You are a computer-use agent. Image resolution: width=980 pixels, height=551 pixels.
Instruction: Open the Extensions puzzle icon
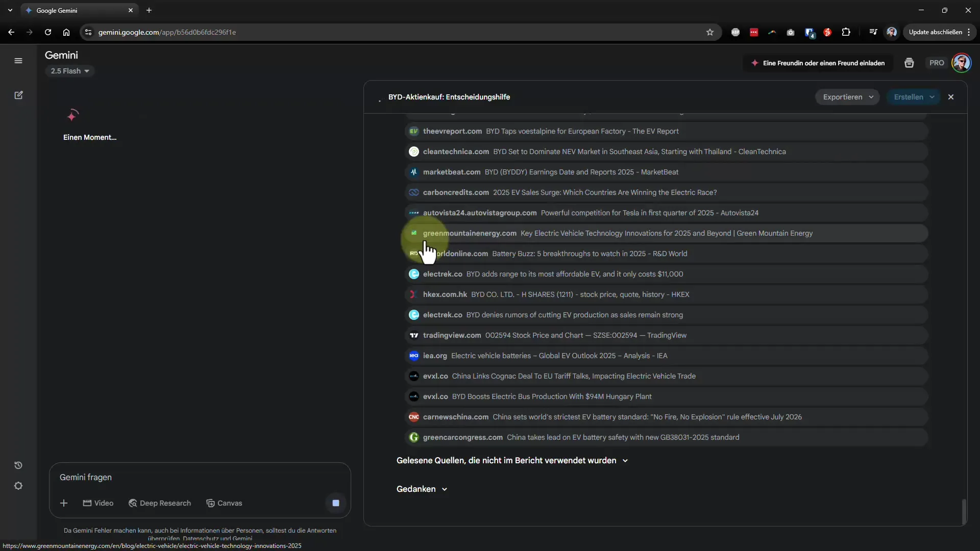click(x=846, y=32)
